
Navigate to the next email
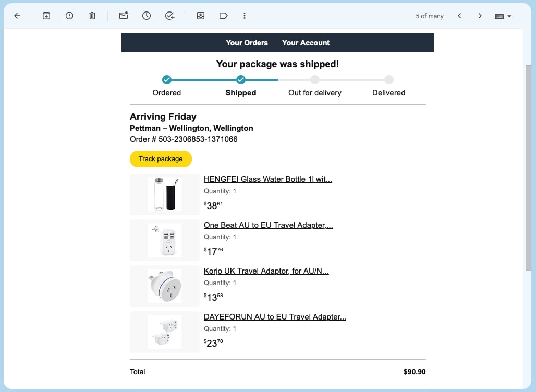click(480, 16)
